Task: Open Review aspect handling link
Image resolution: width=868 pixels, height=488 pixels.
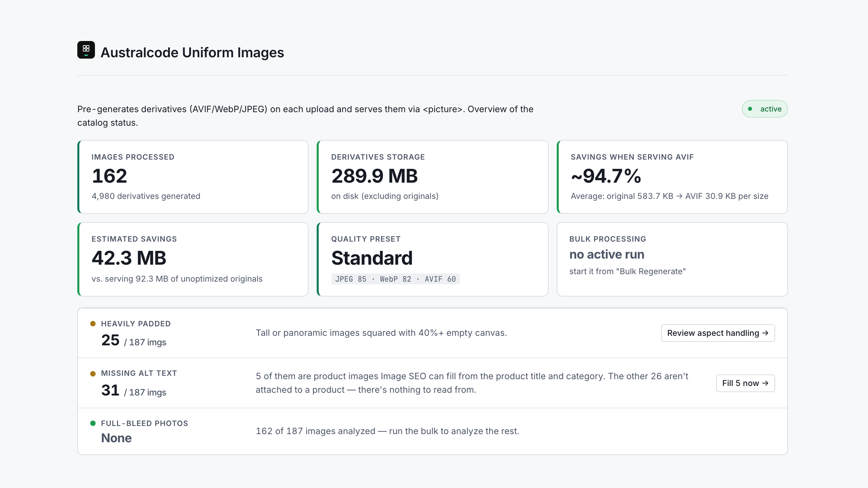Action: (718, 333)
